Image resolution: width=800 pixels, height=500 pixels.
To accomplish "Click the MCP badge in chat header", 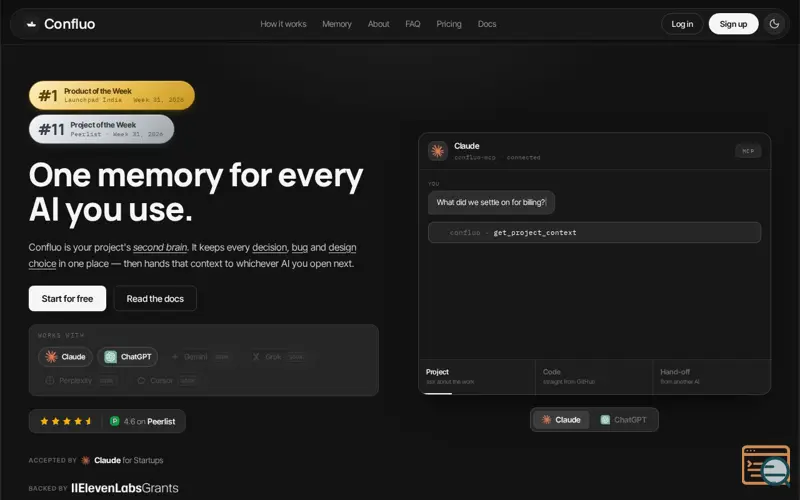I will (x=748, y=151).
